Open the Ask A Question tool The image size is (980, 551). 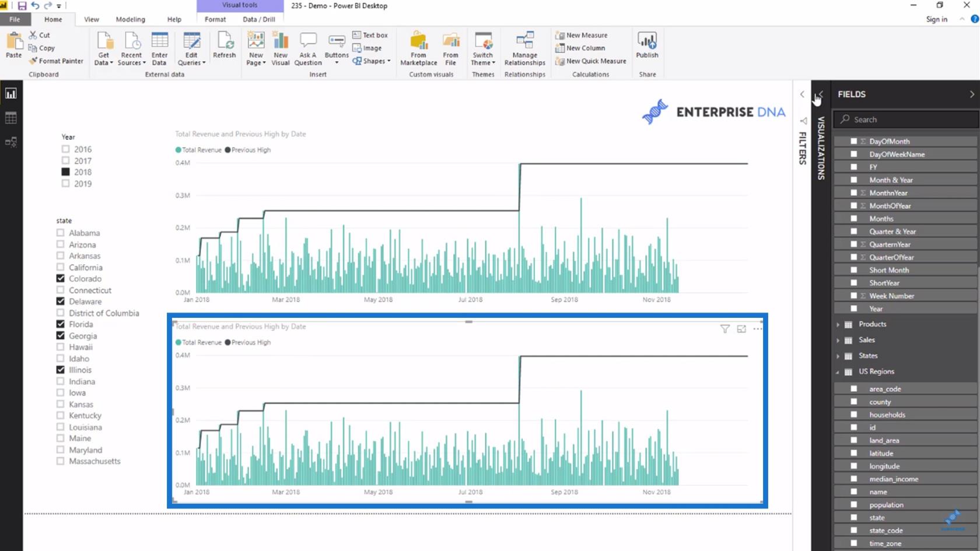point(308,49)
